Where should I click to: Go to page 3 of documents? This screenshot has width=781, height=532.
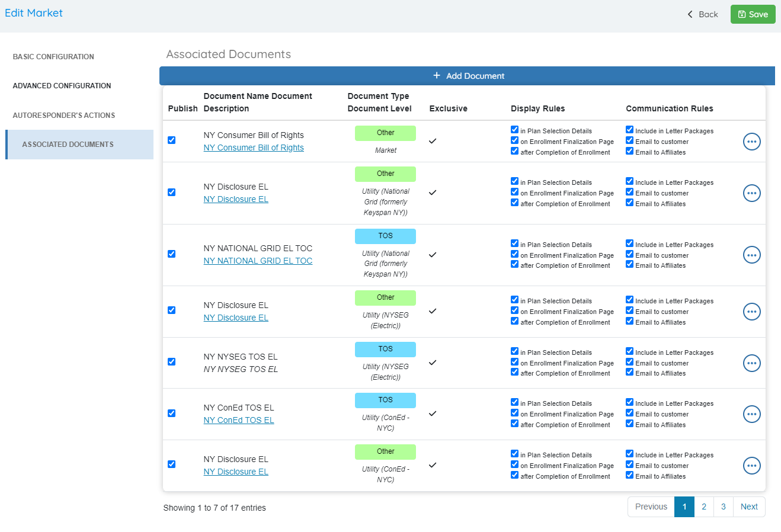724,507
